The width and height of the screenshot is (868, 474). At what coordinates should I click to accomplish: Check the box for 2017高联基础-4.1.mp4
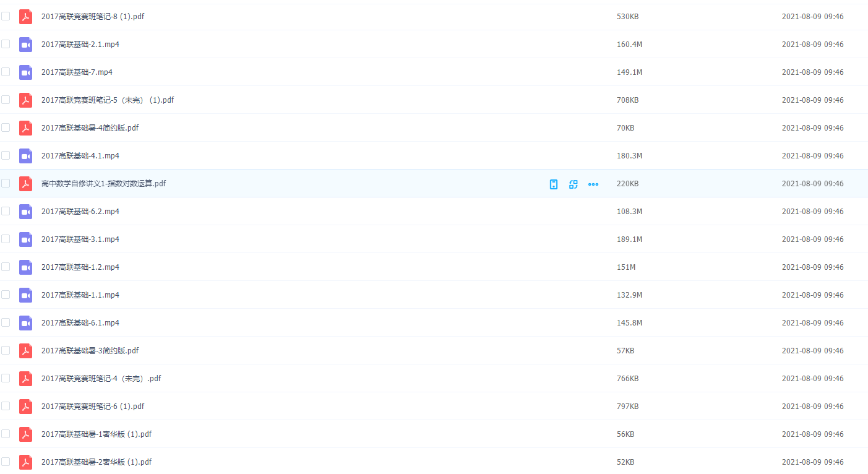(x=6, y=155)
